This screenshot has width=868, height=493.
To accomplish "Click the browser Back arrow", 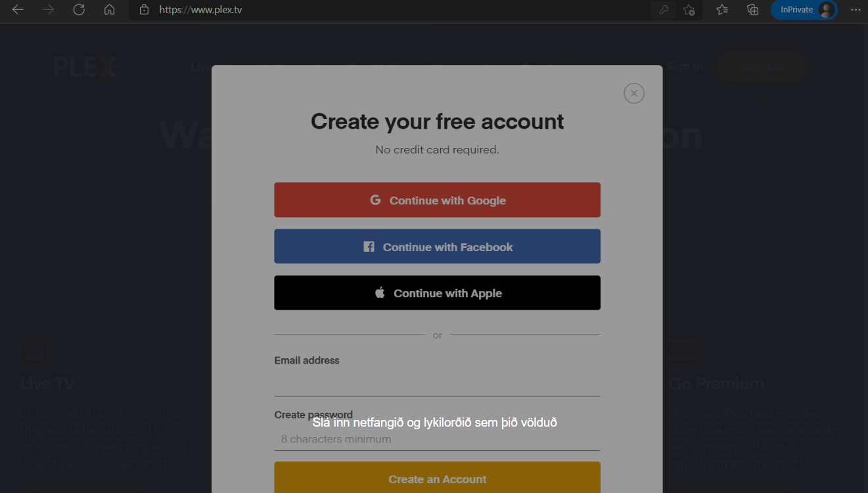I will tap(18, 10).
